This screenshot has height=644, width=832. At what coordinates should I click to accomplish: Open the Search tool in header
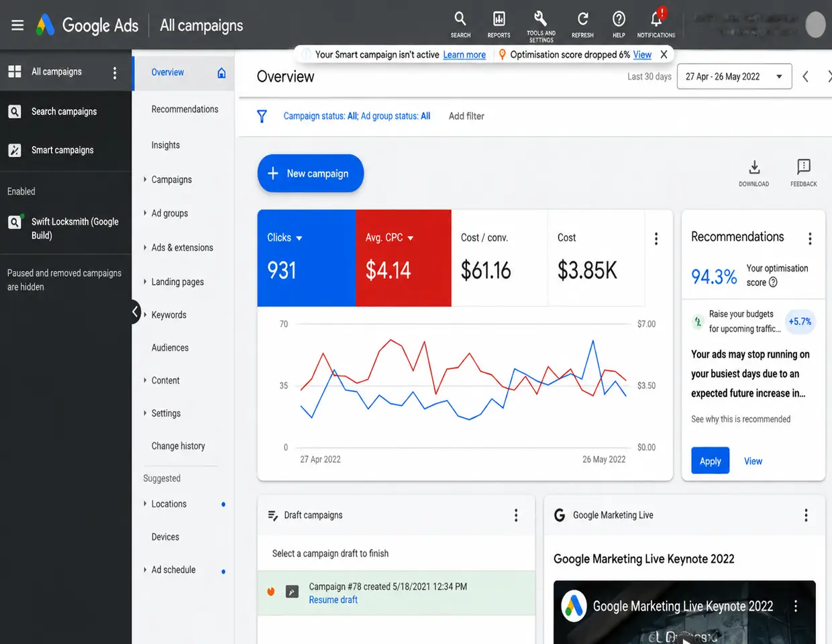(x=460, y=24)
